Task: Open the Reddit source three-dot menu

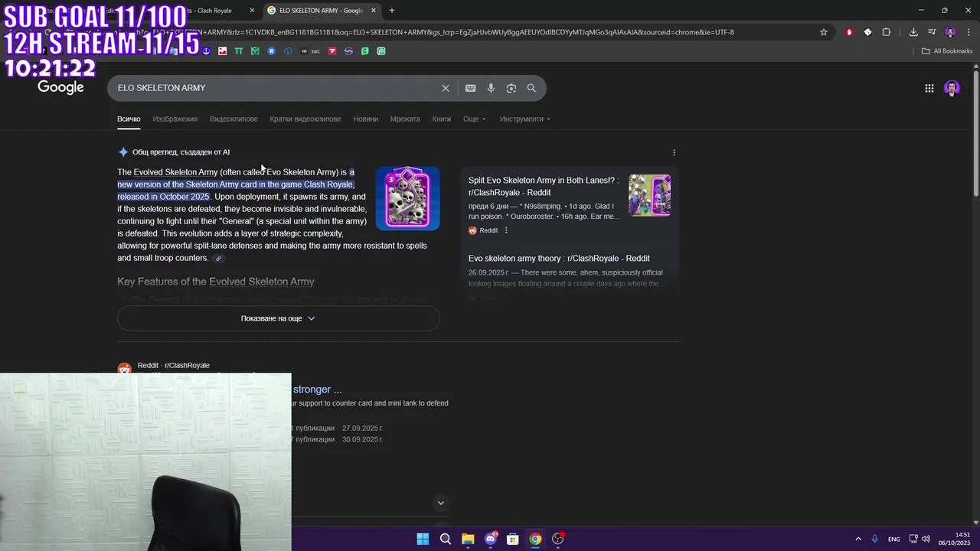Action: tap(506, 230)
